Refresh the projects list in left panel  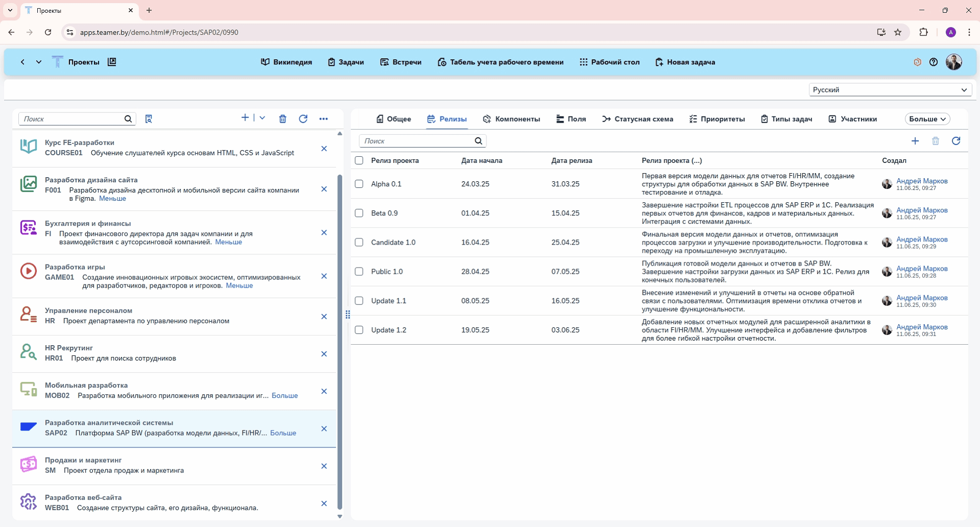[303, 119]
